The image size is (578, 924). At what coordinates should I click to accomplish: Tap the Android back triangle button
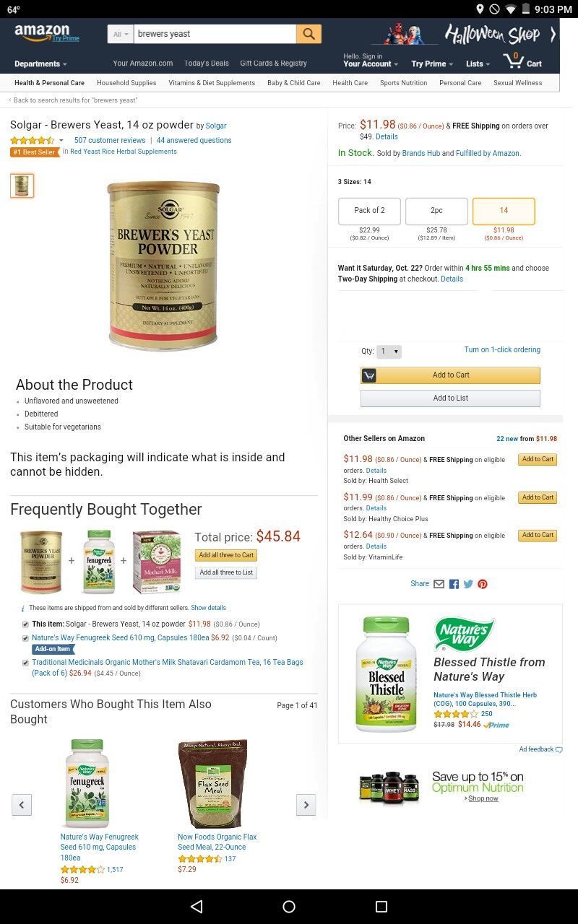197,907
